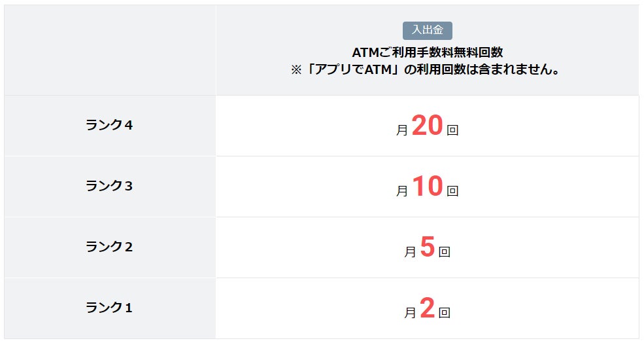Click the ATMご利用手数料無料回数 header text
644x343 pixels.
pyautogui.click(x=428, y=52)
